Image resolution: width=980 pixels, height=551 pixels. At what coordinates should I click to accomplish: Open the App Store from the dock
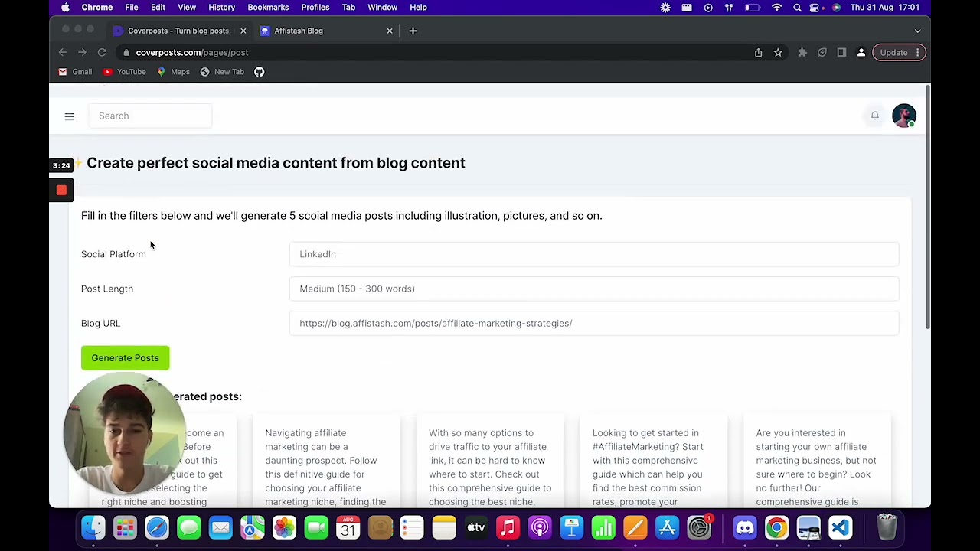(668, 527)
